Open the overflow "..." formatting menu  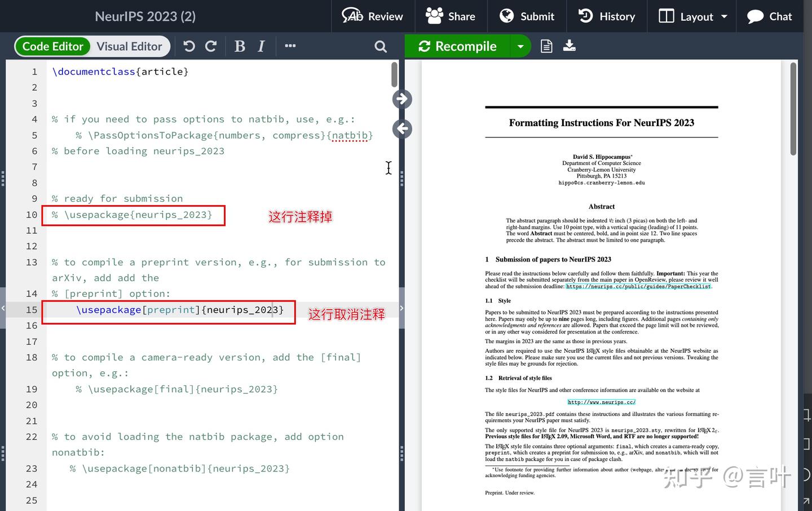[x=290, y=46]
